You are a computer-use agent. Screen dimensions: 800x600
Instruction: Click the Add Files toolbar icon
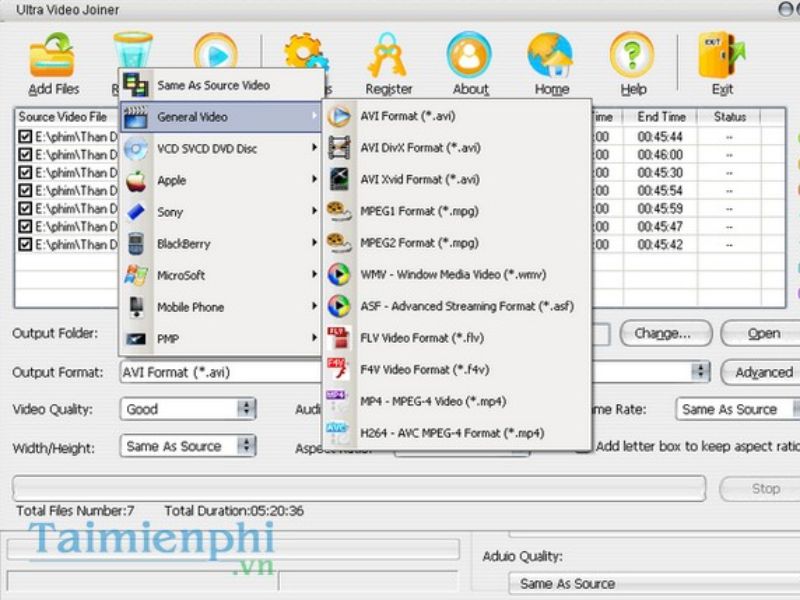[x=53, y=58]
